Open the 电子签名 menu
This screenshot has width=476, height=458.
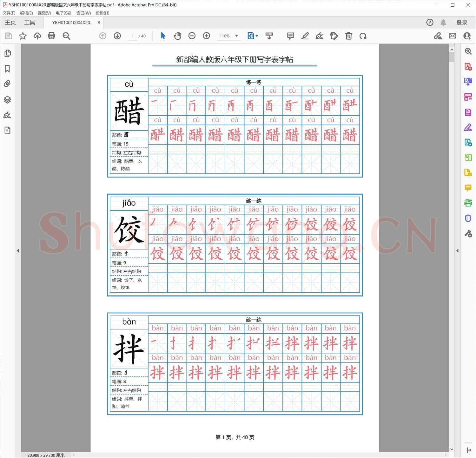point(63,13)
